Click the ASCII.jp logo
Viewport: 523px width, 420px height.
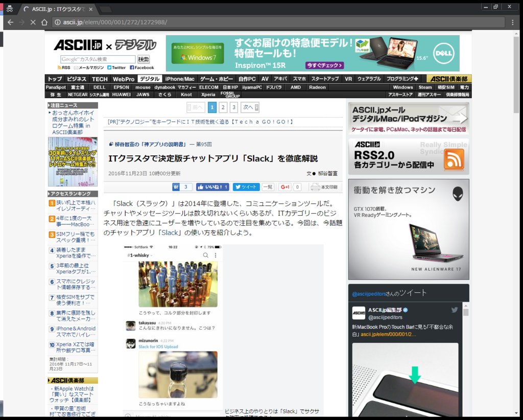click(x=78, y=45)
